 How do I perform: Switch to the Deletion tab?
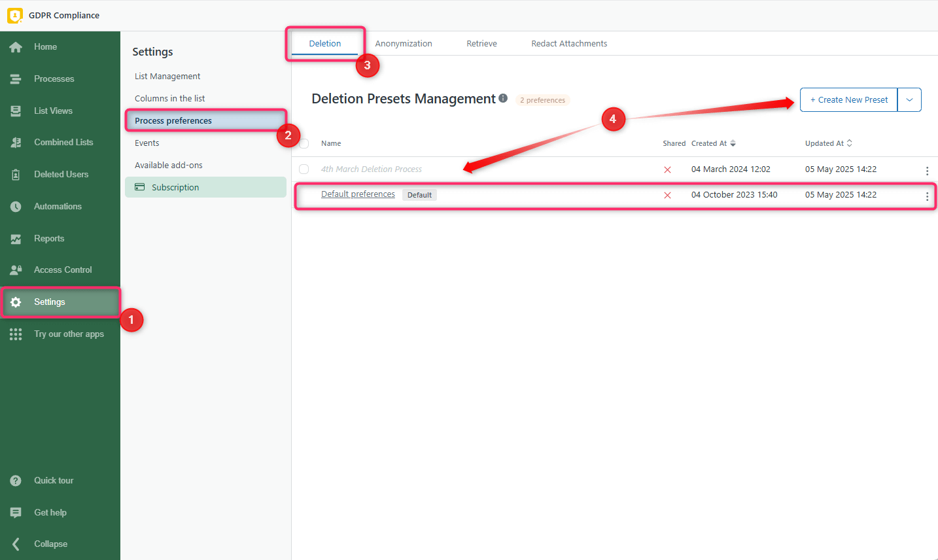pos(325,44)
